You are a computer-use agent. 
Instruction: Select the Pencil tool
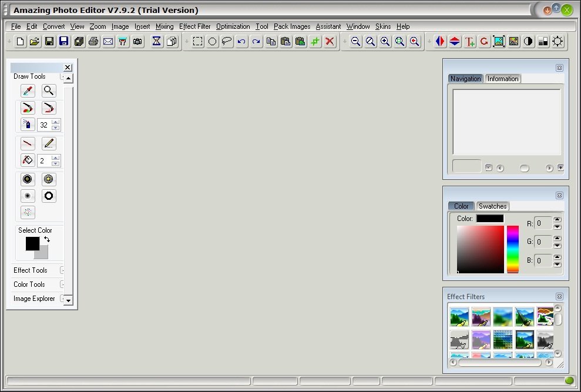49,143
